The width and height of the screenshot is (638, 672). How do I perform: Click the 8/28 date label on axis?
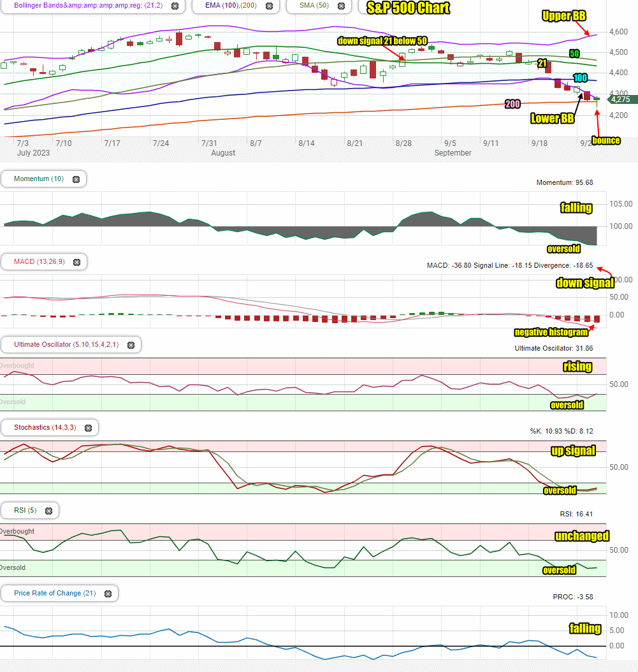pos(403,143)
